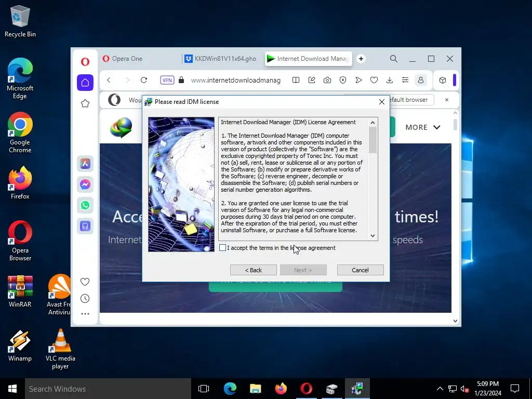The height and width of the screenshot is (399, 532).
Task: Select the Google Chrome desktop shortcut
Action: (20, 132)
